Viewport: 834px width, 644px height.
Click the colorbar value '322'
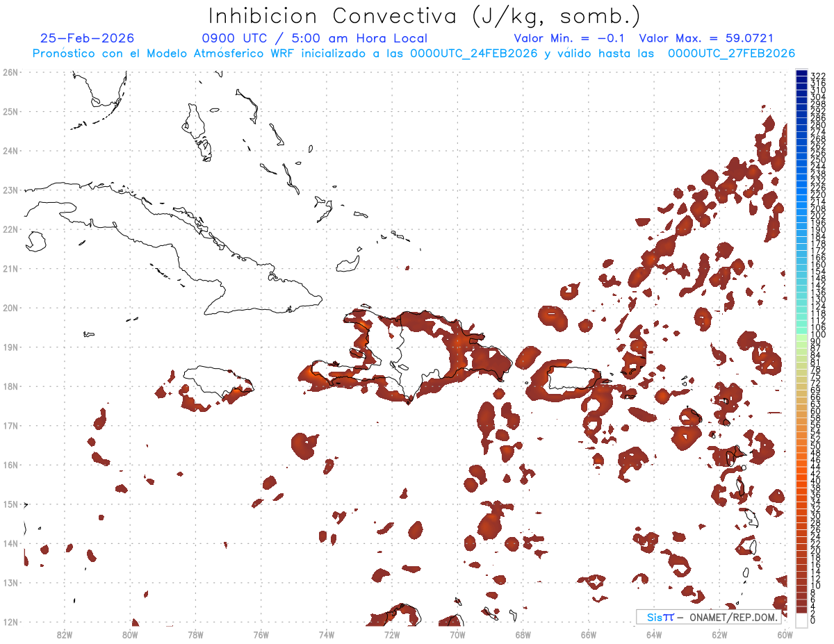[818, 76]
